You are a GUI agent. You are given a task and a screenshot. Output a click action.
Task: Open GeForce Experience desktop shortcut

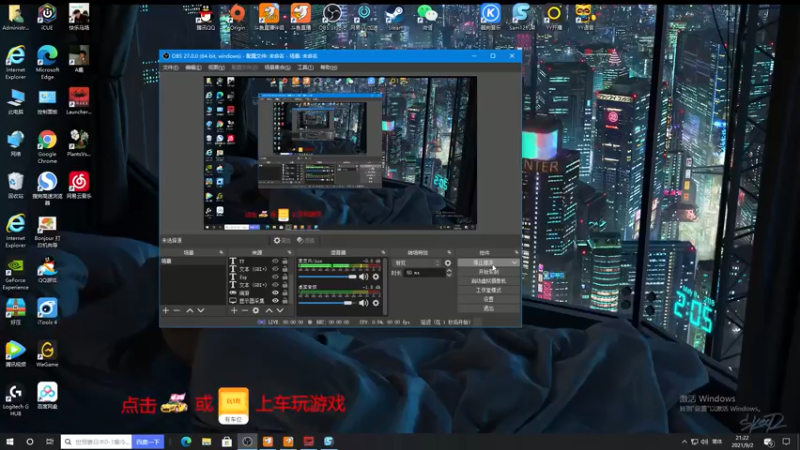[15, 274]
